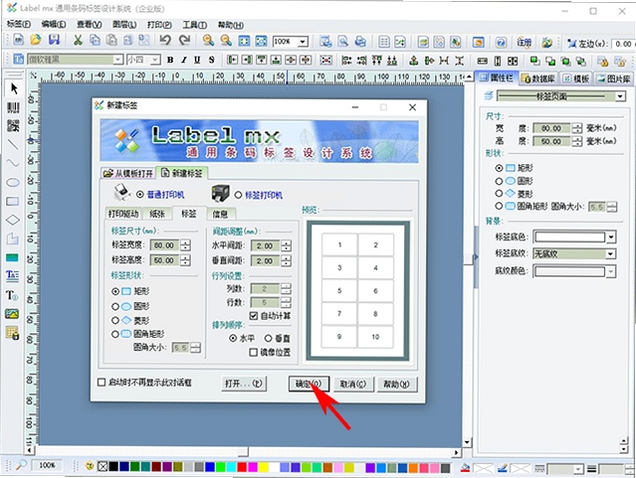Switch to 从模板打开 tab
Viewport: 636px width, 478px height.
pos(128,174)
